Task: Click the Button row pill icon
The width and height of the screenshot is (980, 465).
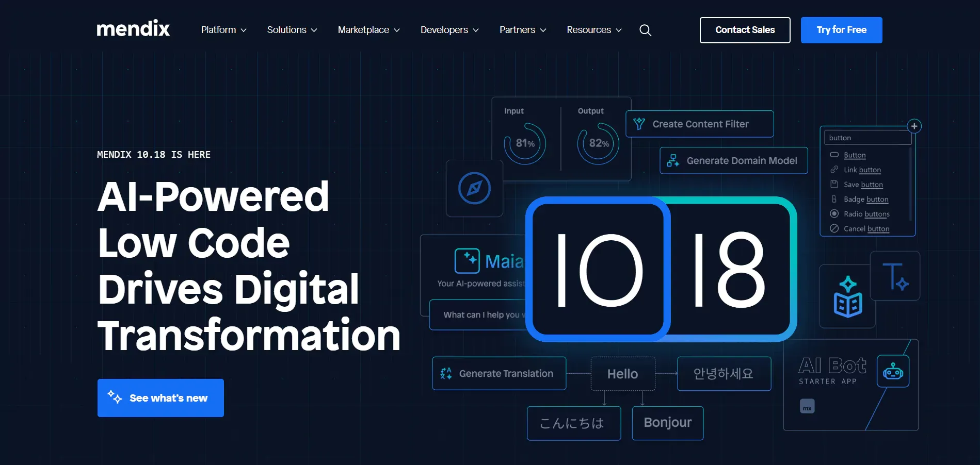Action: [x=834, y=155]
